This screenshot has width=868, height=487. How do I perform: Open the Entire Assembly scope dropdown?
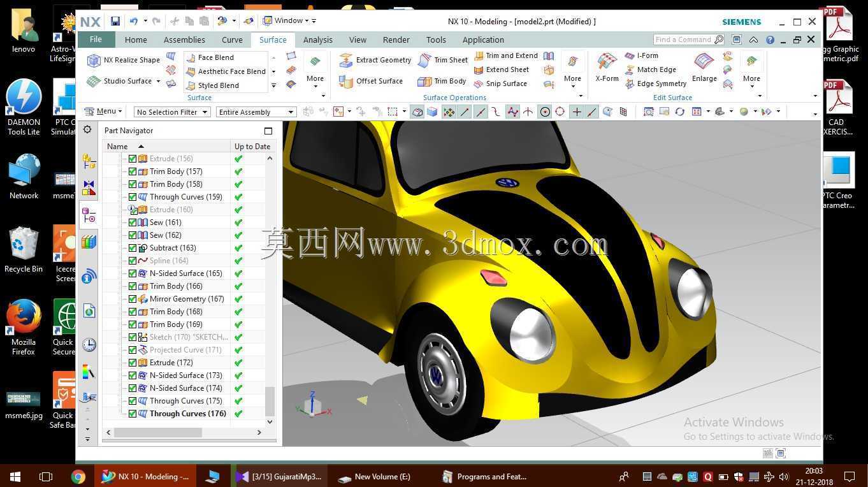[256, 112]
